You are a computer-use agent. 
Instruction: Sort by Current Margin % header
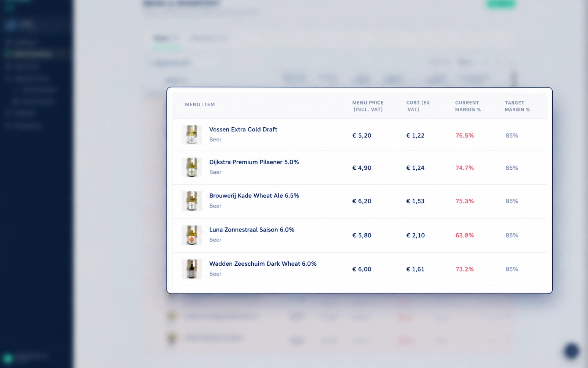(467, 106)
